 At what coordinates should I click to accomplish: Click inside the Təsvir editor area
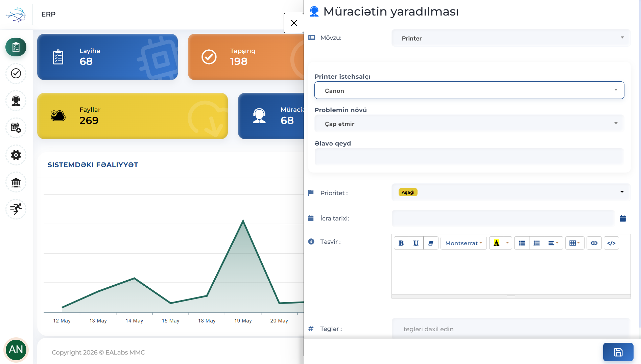pyautogui.click(x=511, y=272)
